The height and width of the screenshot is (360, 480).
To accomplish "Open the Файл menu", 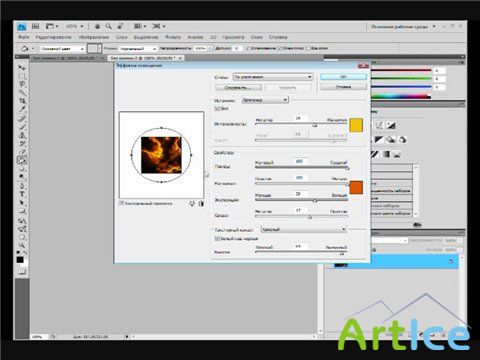I will pos(24,37).
